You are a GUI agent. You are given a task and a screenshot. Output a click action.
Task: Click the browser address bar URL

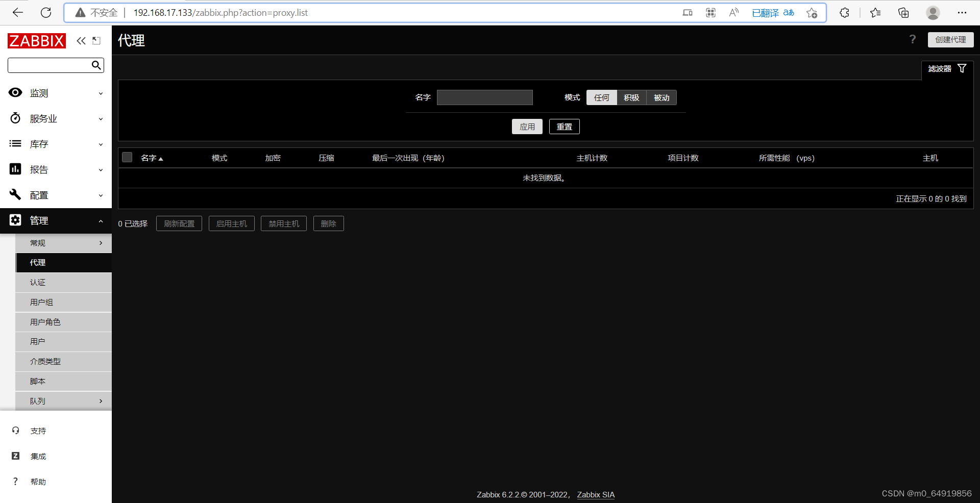click(x=220, y=13)
